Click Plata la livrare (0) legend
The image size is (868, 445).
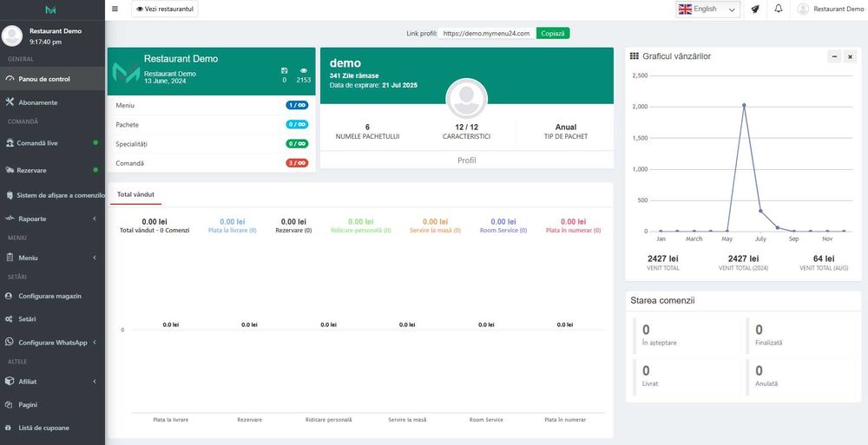point(232,230)
